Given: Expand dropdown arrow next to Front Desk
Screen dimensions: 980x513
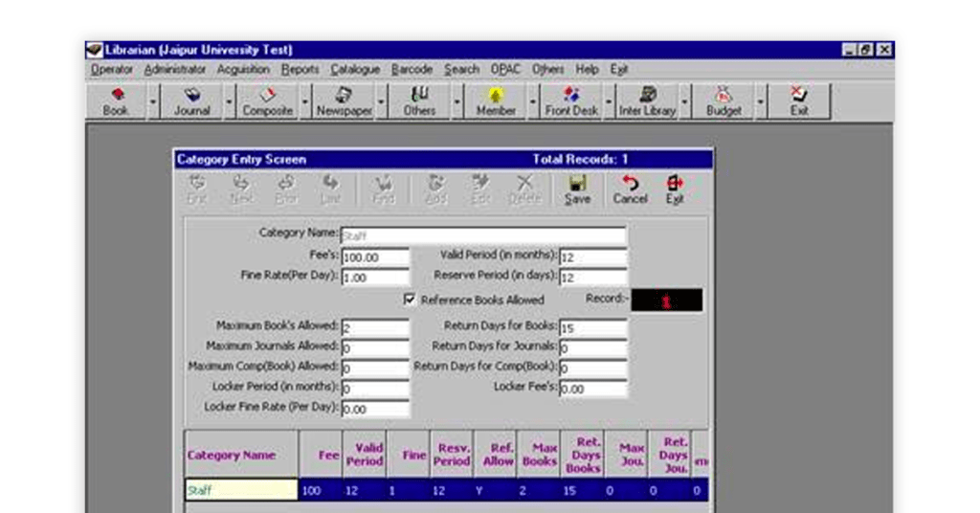Looking at the screenshot, I should (x=609, y=101).
